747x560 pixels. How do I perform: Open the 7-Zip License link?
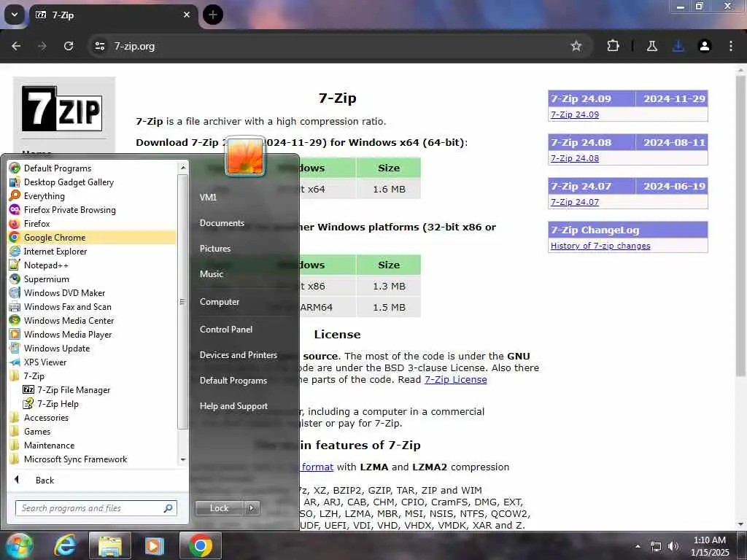click(456, 379)
